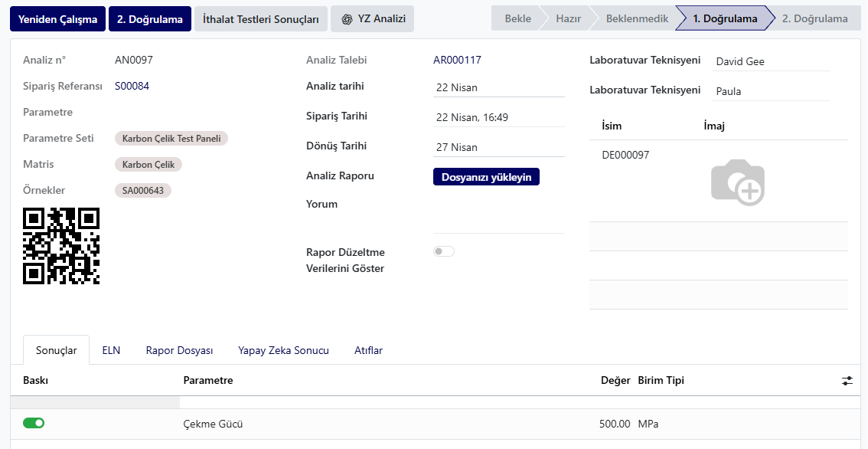Screen dimensions: 868x449
Task: Open analysis request AR000117 link
Action: point(457,60)
